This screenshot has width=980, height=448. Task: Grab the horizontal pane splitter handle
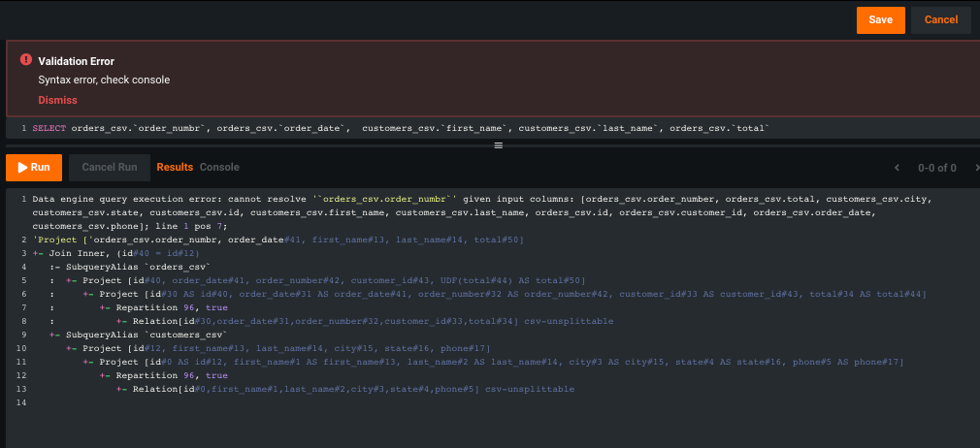(x=498, y=145)
